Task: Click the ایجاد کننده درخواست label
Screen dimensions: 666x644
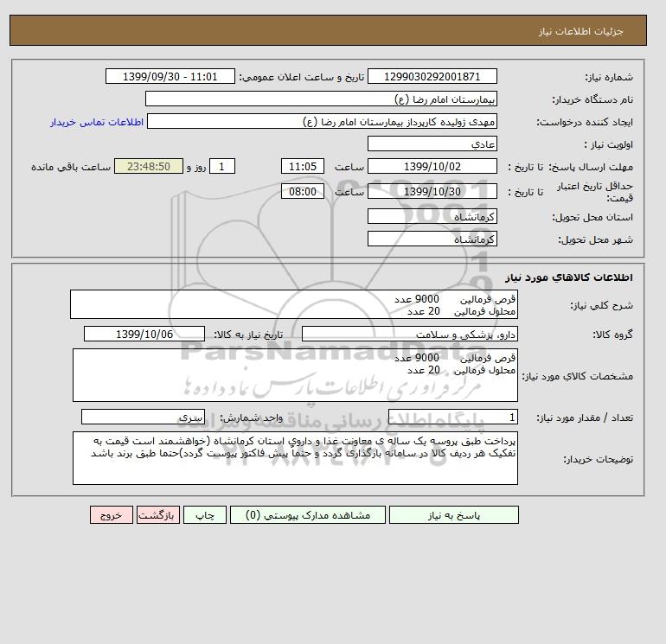Action: 585,122
